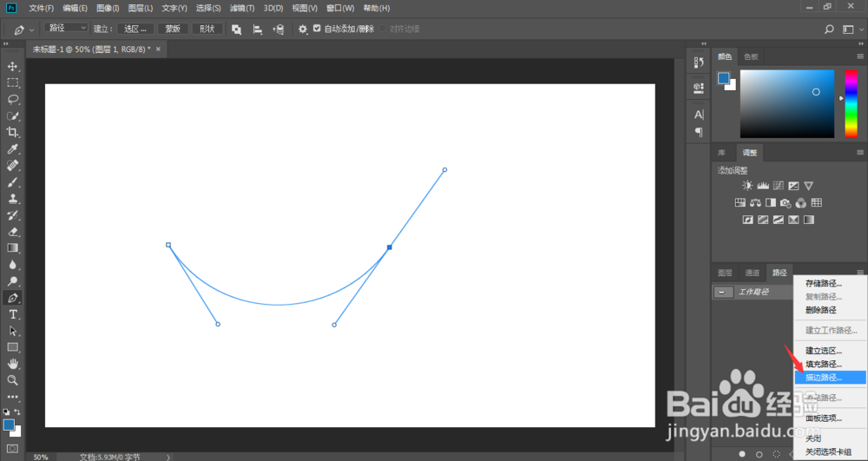868x461 pixels.
Task: Select the Eraser tool
Action: pos(13,232)
